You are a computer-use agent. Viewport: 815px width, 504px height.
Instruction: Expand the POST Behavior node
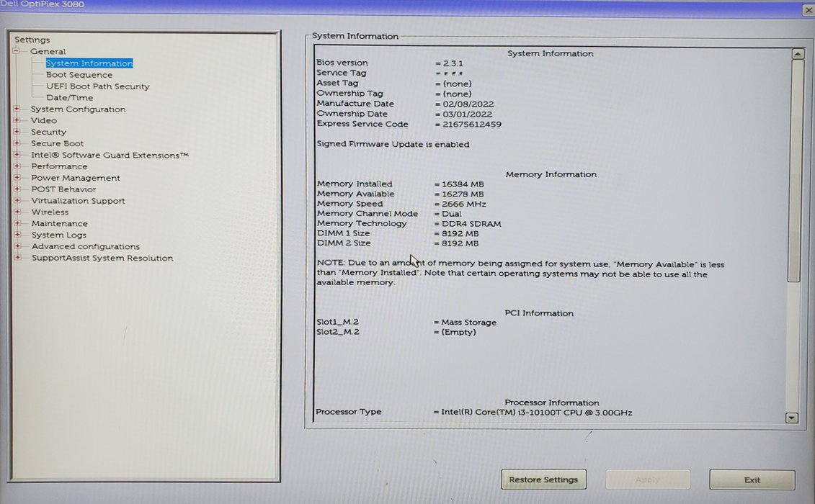click(17, 189)
